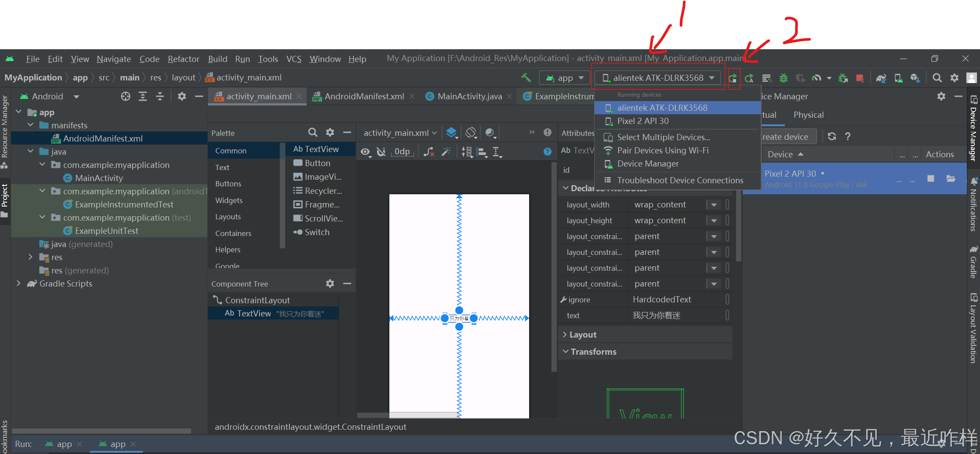Open Palette gear options
This screenshot has height=454, width=980.
pyautogui.click(x=330, y=132)
